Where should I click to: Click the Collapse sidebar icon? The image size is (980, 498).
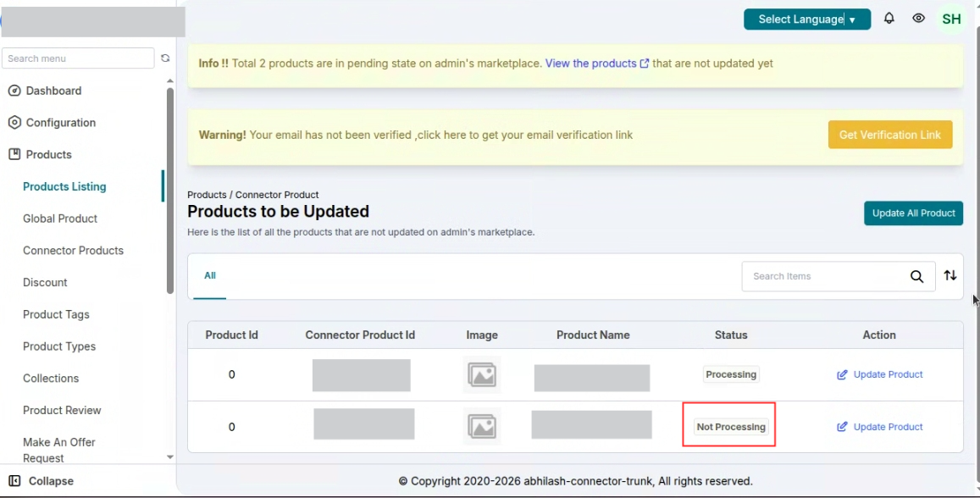[14, 481]
